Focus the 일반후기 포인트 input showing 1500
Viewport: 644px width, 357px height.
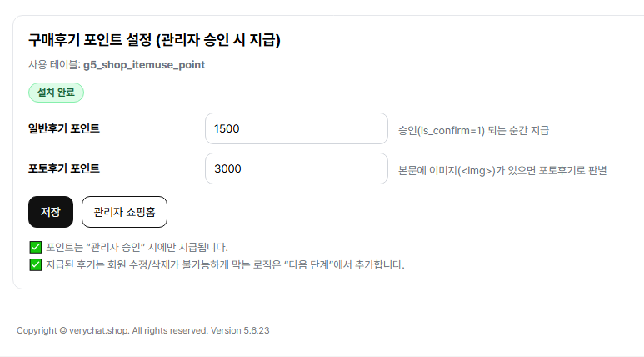[296, 128]
